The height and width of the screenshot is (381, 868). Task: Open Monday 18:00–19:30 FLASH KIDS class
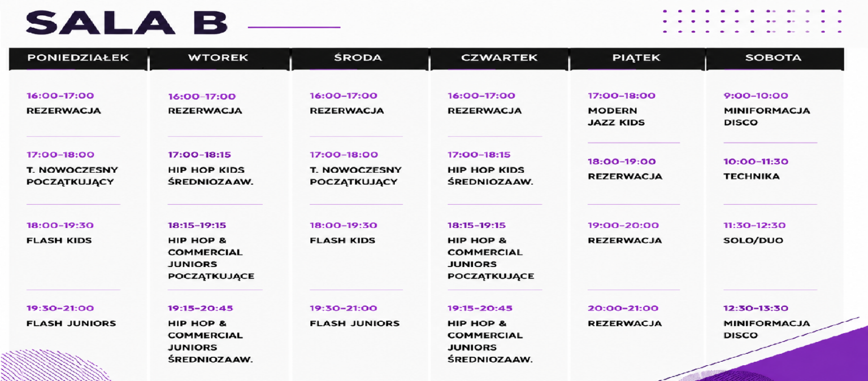pyautogui.click(x=60, y=233)
